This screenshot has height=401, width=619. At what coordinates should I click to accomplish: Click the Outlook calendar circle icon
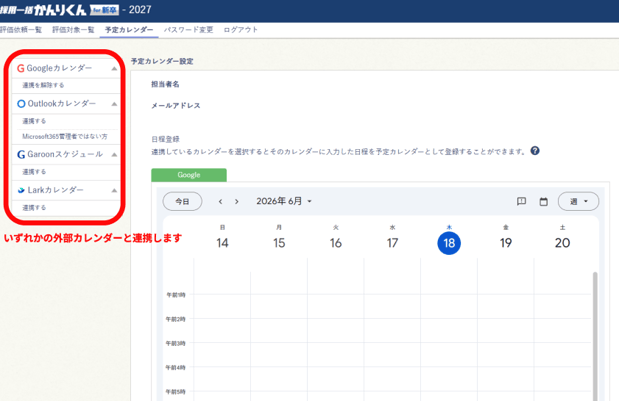click(21, 104)
